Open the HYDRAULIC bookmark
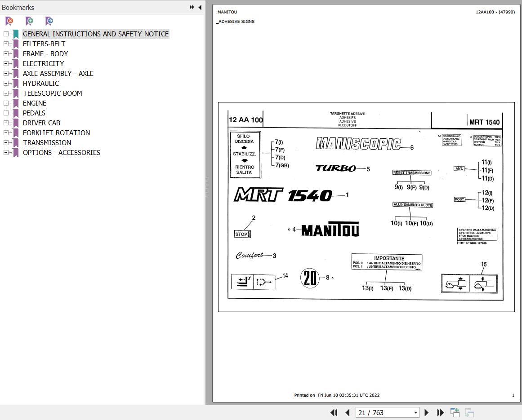The height and width of the screenshot is (420, 522). (40, 84)
